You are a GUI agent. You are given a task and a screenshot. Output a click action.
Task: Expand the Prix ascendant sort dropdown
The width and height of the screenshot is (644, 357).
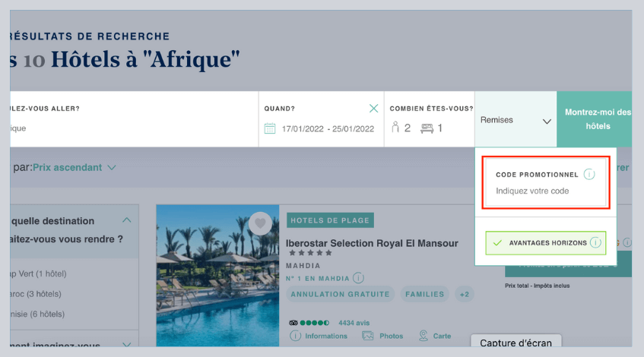[x=75, y=167]
